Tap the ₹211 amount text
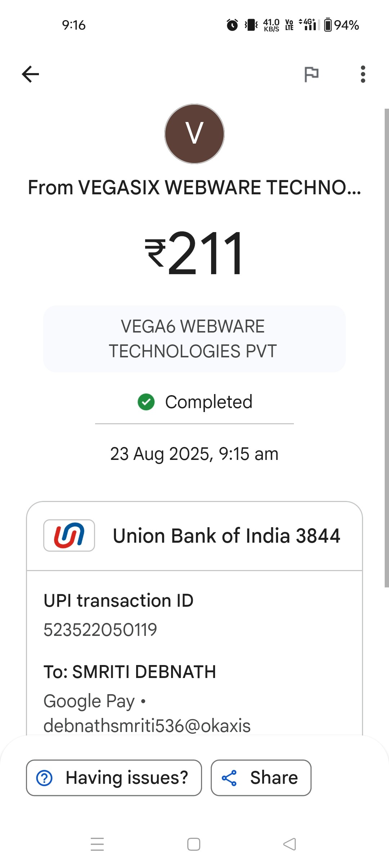 click(194, 253)
